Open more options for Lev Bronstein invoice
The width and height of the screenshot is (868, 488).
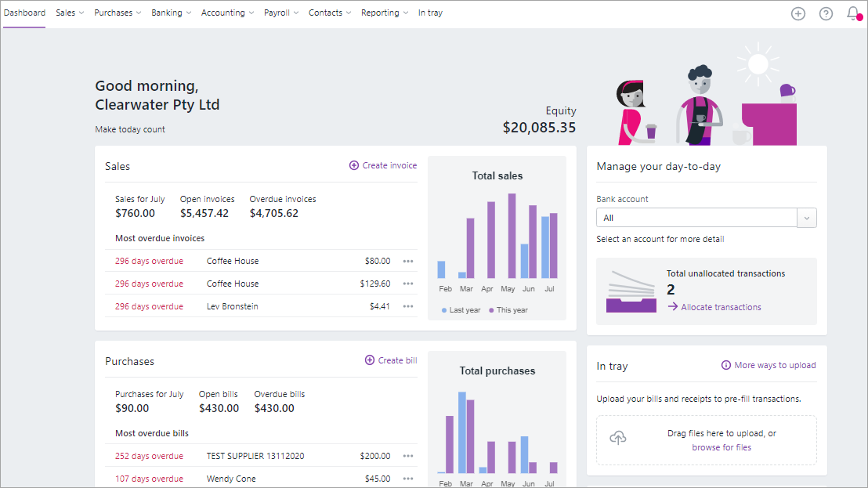pos(407,307)
